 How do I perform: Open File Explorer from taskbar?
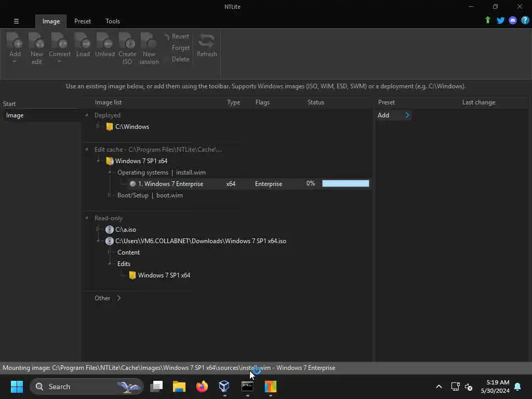(179, 387)
